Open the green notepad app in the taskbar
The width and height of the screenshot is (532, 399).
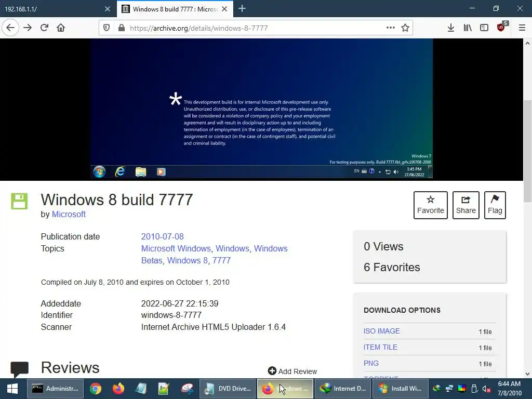click(x=164, y=389)
